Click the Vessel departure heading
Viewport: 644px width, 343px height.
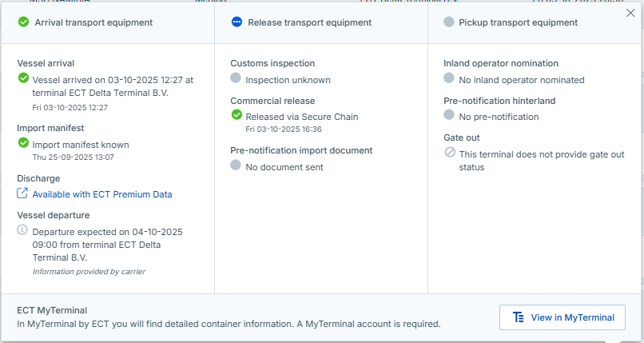coord(54,215)
